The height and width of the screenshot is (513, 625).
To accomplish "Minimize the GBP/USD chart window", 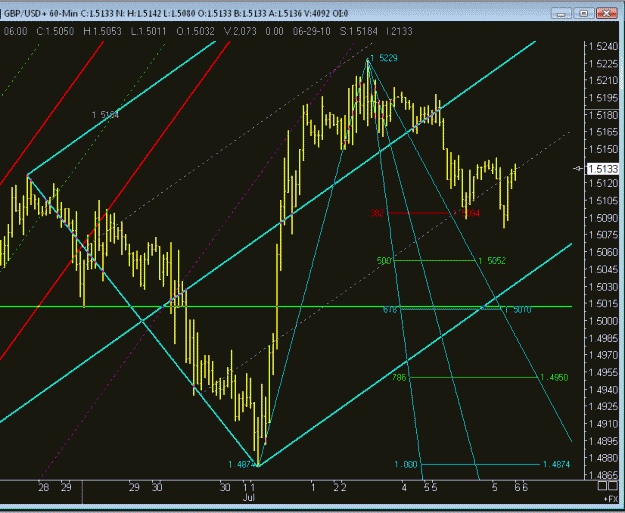I will (561, 14).
